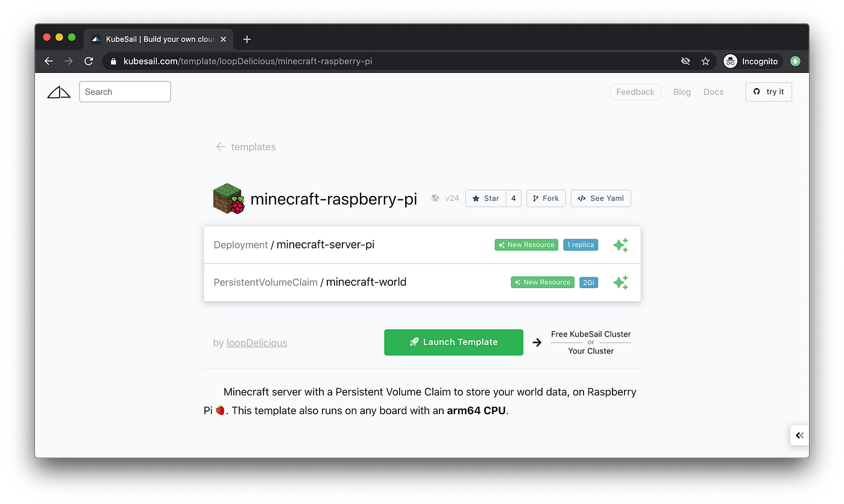Open a new browser tab
Screen dimensions: 844x504
click(x=247, y=39)
